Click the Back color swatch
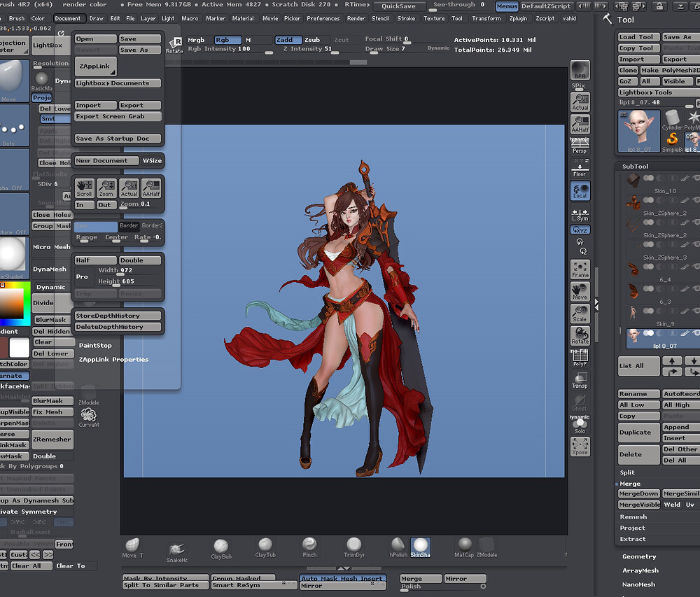Image resolution: width=700 pixels, height=597 pixels. pos(95,226)
